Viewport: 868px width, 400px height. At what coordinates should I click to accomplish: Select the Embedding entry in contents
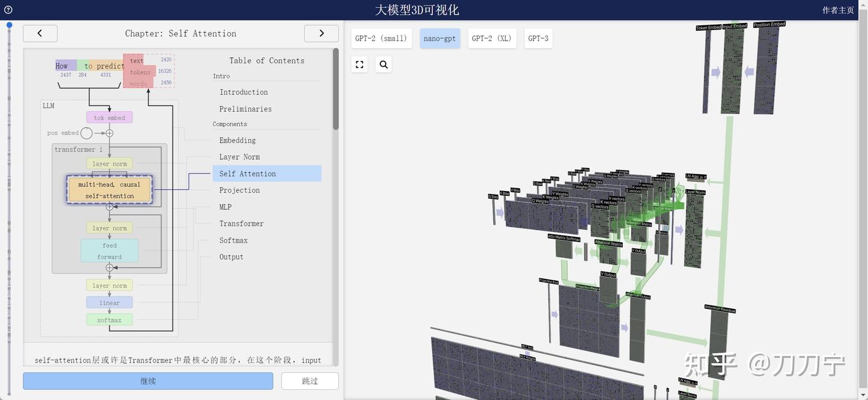point(237,140)
